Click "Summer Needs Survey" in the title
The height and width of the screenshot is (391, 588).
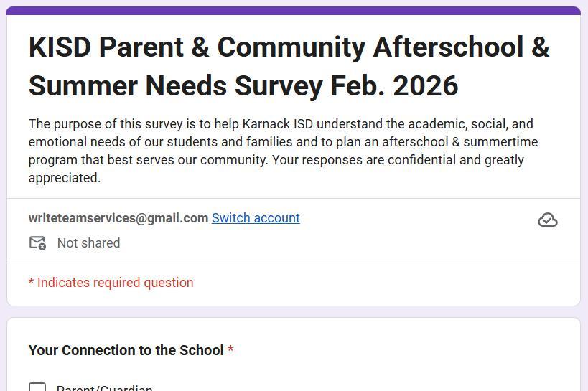coord(175,86)
